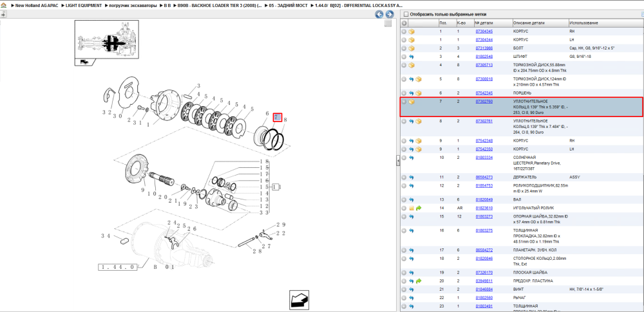Click the select-all circle in table header

[x=404, y=23]
